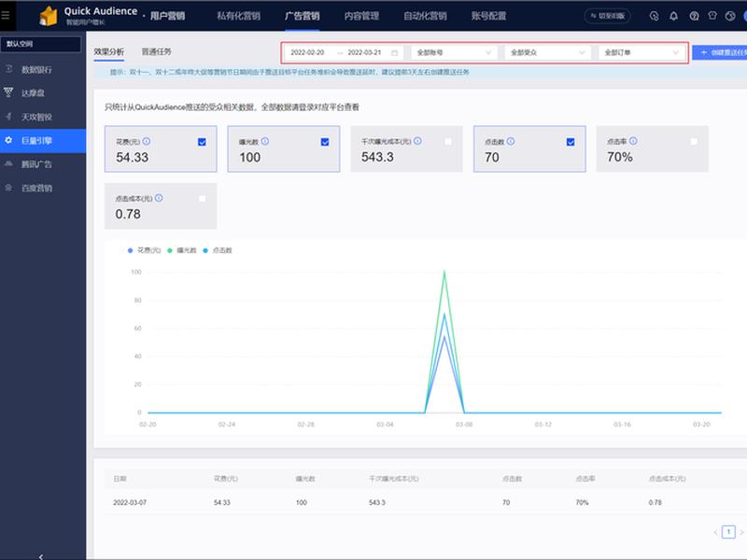Toggle 花费(元) series in chart legend
747x560 pixels.
pyautogui.click(x=145, y=250)
